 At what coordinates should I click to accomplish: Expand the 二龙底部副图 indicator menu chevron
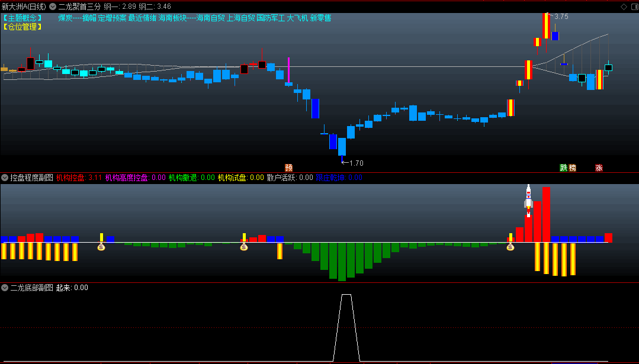[x=5, y=288]
